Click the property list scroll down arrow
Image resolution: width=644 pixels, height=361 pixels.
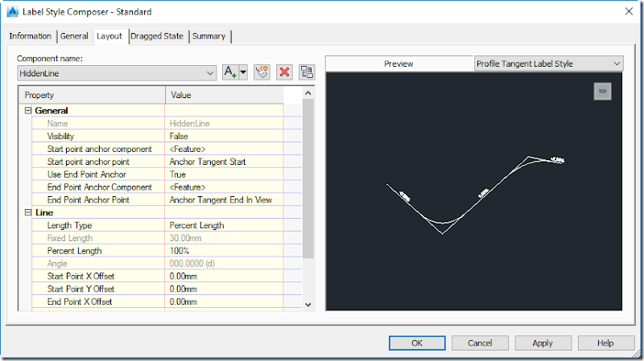(x=308, y=305)
